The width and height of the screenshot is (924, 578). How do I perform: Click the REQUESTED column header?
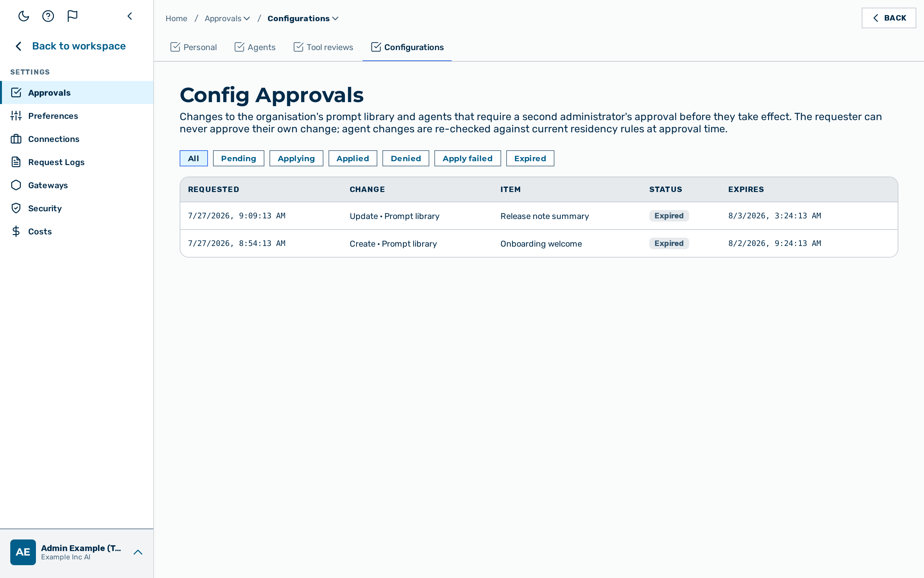coord(213,189)
